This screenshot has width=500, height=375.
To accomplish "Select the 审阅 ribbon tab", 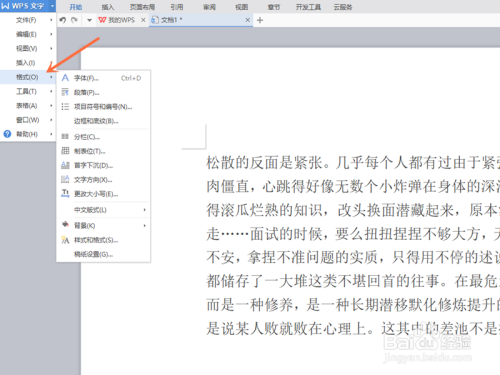I will point(209,7).
